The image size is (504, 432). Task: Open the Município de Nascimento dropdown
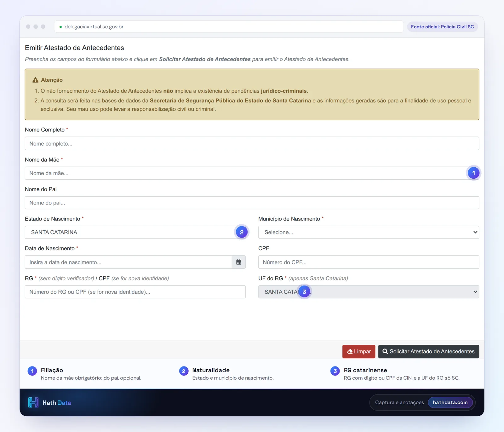point(369,232)
